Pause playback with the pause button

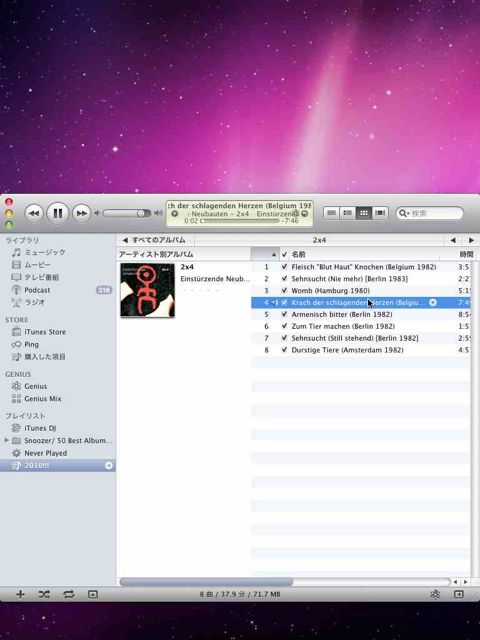(x=58, y=213)
